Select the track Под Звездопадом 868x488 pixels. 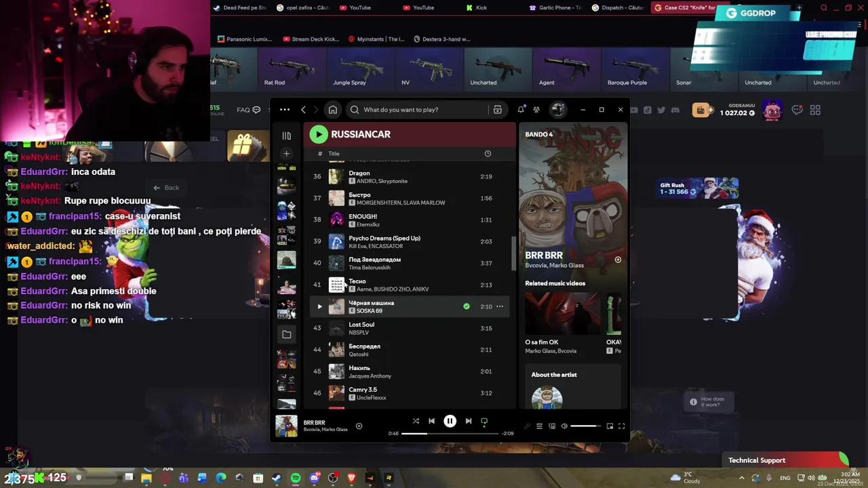(410, 264)
